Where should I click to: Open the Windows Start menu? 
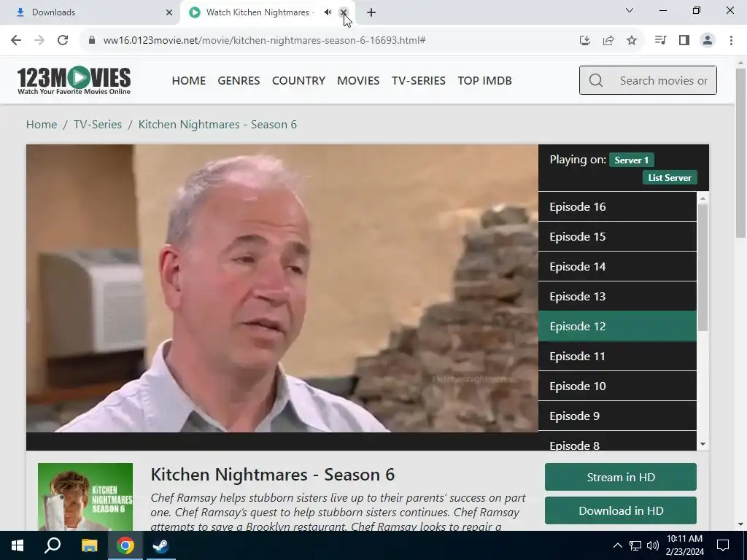(x=18, y=545)
